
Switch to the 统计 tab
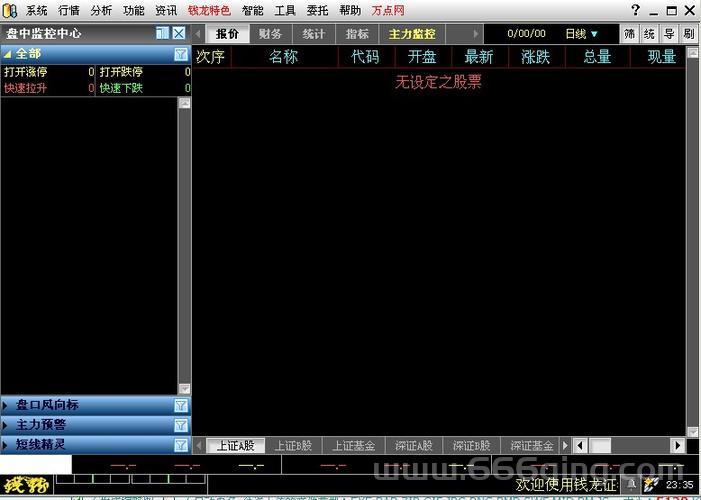pos(313,34)
